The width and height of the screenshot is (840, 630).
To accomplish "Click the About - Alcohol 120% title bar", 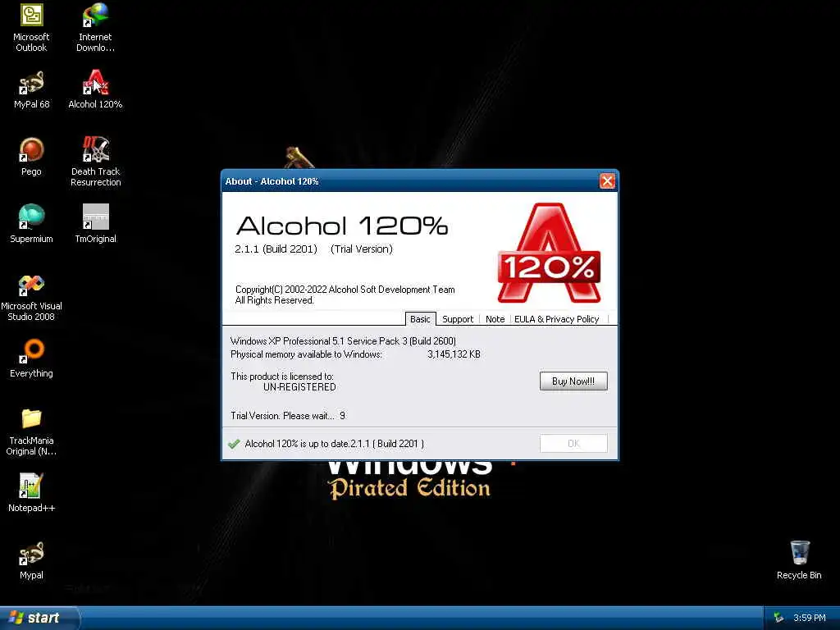I will (x=410, y=181).
